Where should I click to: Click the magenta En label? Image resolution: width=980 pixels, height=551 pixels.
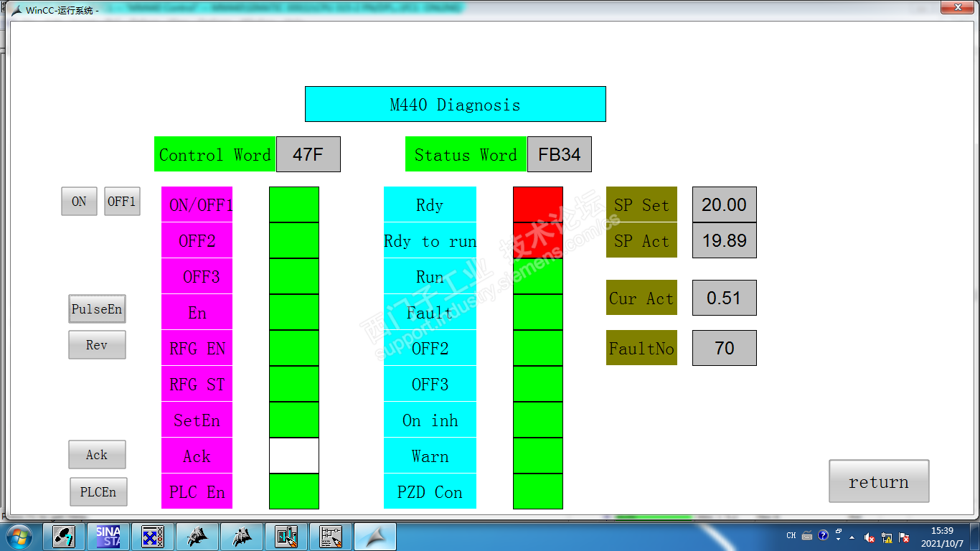pos(197,312)
